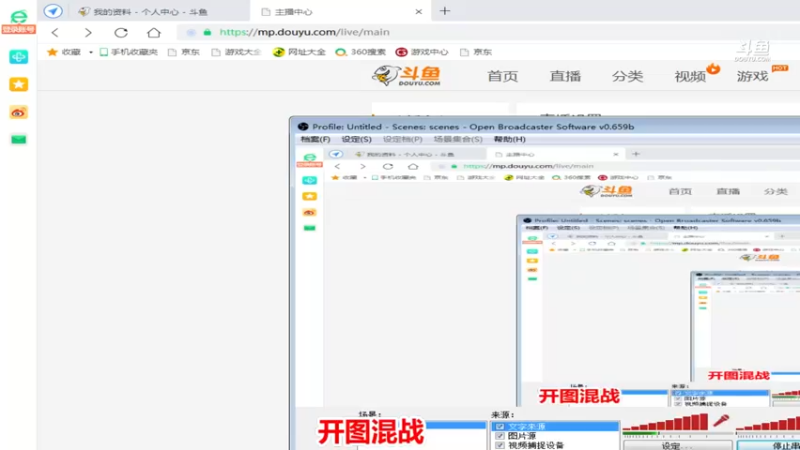Viewport: 800px width, 450px height.
Task: Close the 主播中心 tab
Action: tap(418, 11)
